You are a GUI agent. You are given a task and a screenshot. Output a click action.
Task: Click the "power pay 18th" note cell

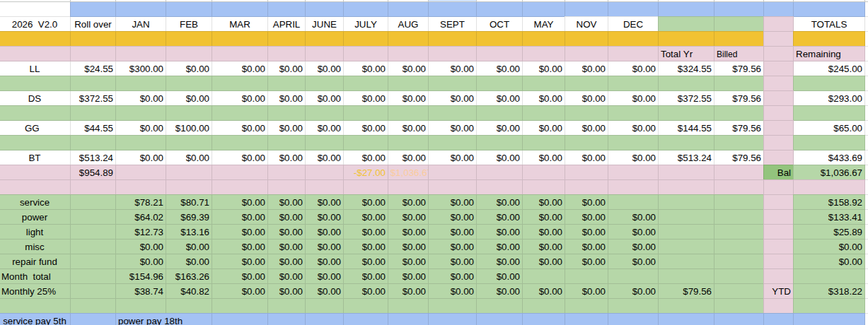pos(151,321)
